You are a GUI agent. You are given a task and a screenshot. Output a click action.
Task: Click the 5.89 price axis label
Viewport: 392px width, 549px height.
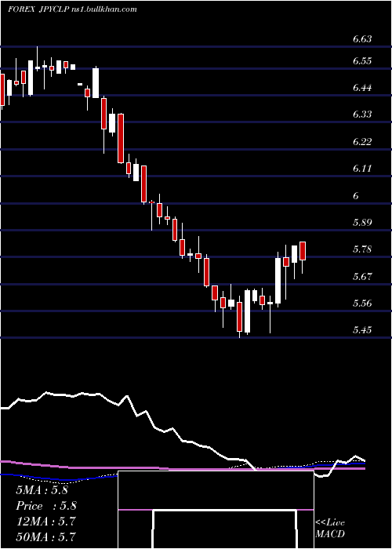362,222
